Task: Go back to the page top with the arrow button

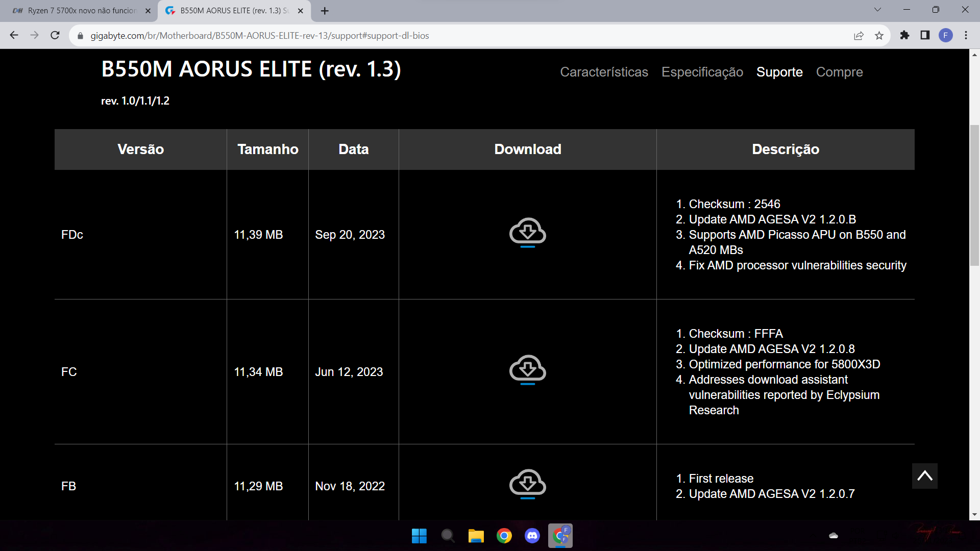Action: [924, 476]
